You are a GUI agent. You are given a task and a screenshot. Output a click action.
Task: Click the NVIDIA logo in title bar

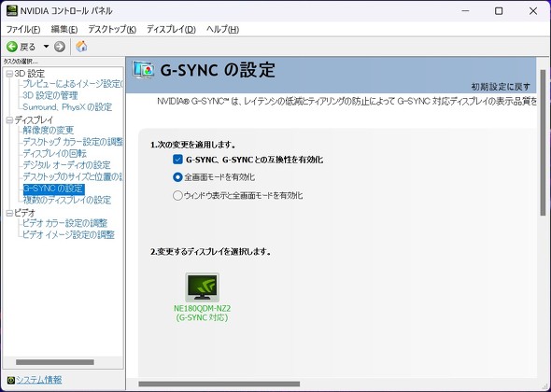[x=12, y=11]
